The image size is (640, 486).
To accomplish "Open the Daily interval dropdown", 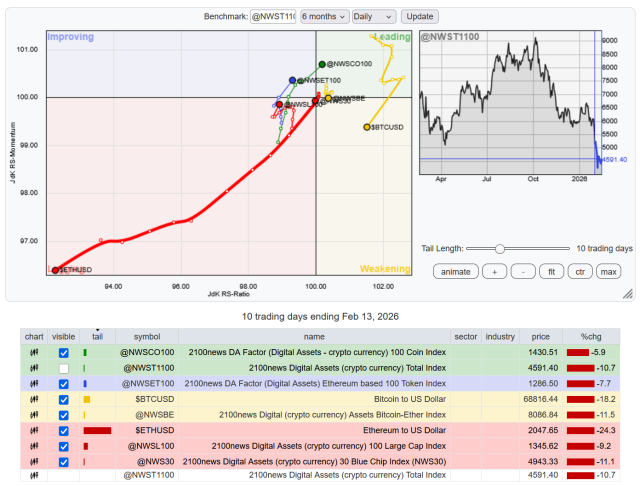I will (374, 17).
